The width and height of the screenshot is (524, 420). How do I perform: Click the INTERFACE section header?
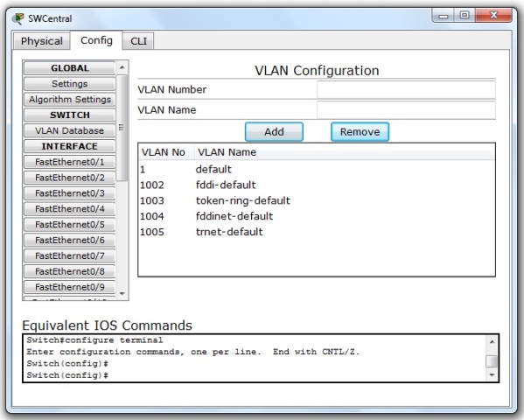(x=69, y=146)
